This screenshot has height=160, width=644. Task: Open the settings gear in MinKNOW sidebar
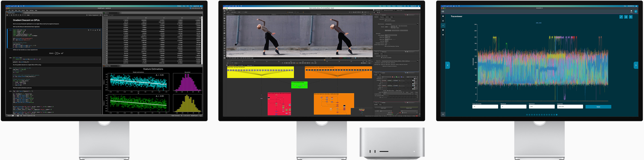(x=443, y=35)
